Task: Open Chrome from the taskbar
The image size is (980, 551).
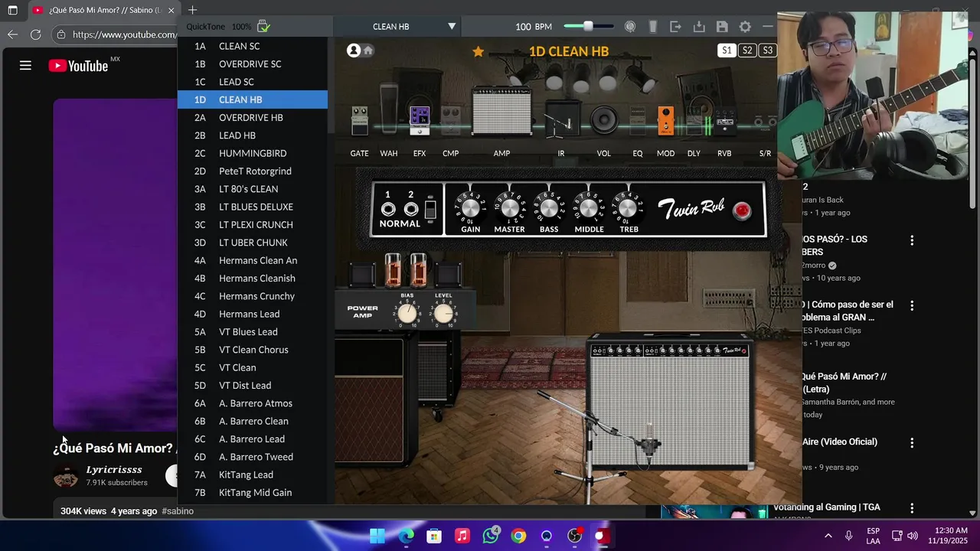Action: point(519,536)
